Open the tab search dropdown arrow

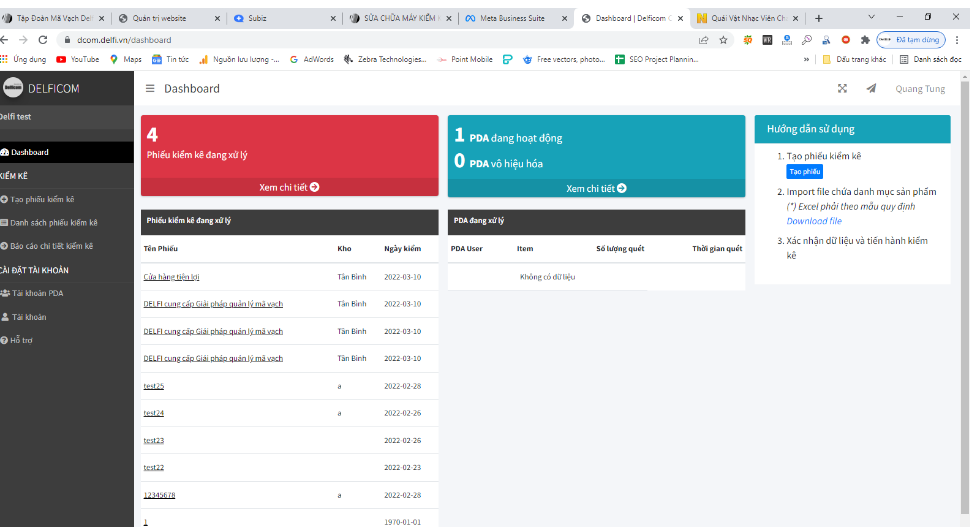(x=871, y=17)
